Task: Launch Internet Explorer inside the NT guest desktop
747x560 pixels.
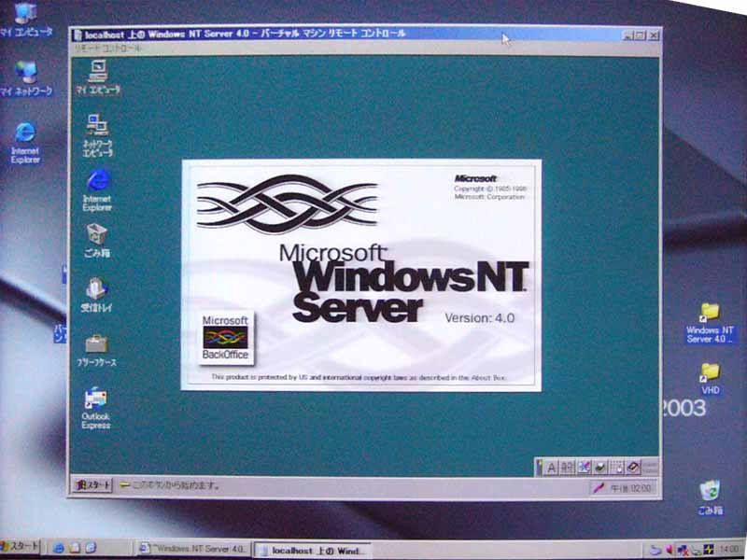Action: pyautogui.click(x=97, y=190)
